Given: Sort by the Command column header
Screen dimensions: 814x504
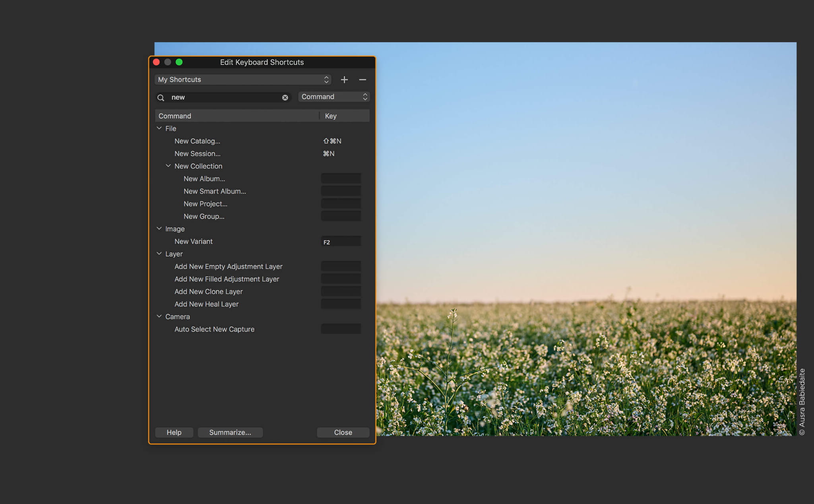Looking at the screenshot, I should 237,116.
